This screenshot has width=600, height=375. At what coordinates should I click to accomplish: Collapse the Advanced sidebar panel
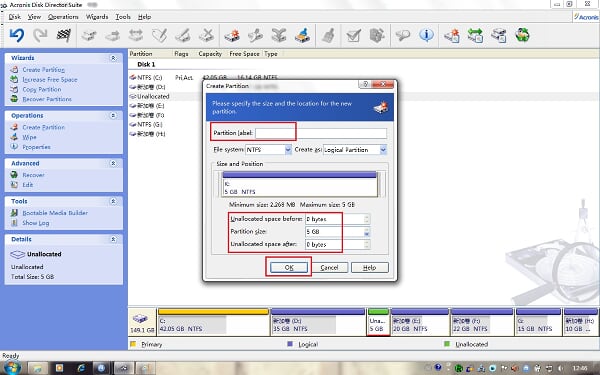(x=113, y=163)
